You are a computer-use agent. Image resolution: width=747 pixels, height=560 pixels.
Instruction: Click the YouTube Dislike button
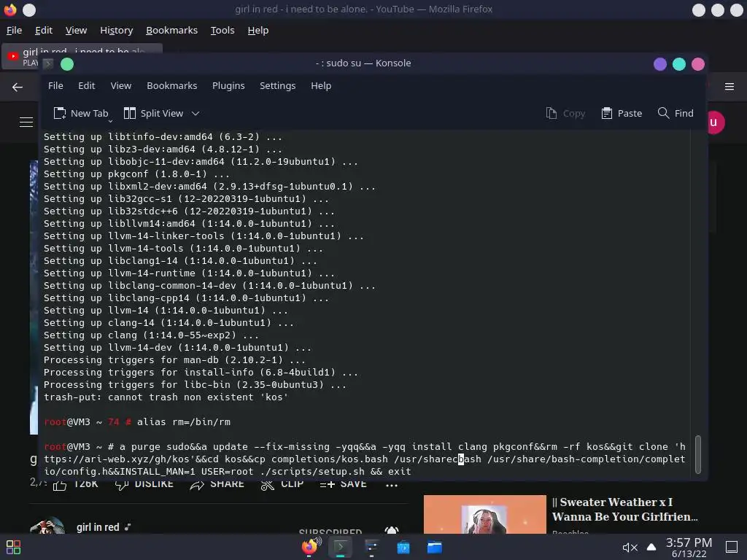click(143, 485)
